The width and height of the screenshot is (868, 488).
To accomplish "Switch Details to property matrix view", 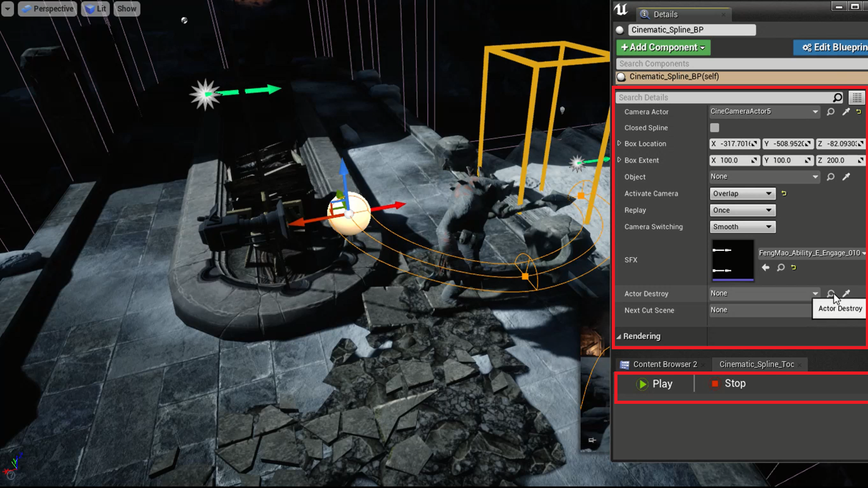I will (x=856, y=97).
